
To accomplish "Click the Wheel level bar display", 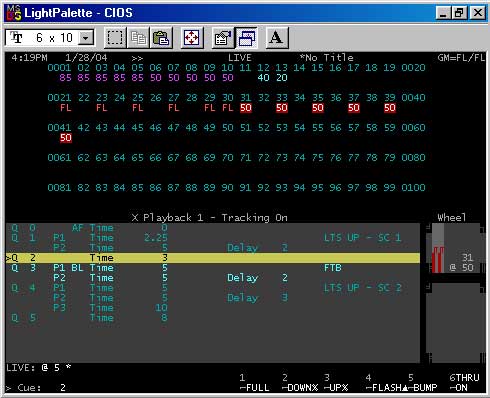I will (x=438, y=248).
